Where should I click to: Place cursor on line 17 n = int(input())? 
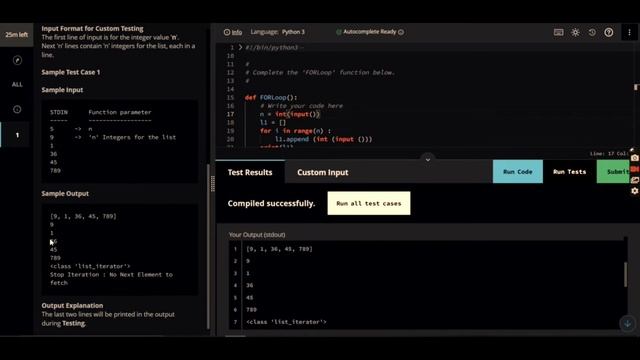click(x=290, y=114)
